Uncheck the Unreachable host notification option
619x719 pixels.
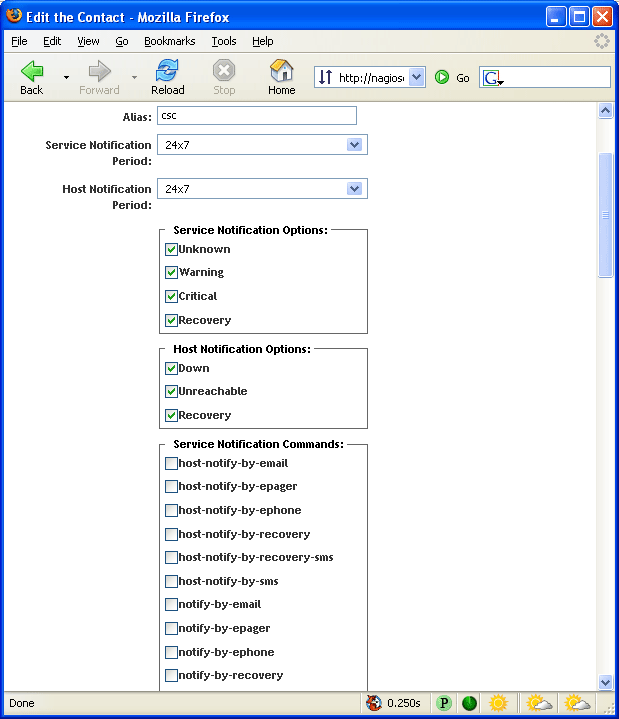[x=171, y=391]
